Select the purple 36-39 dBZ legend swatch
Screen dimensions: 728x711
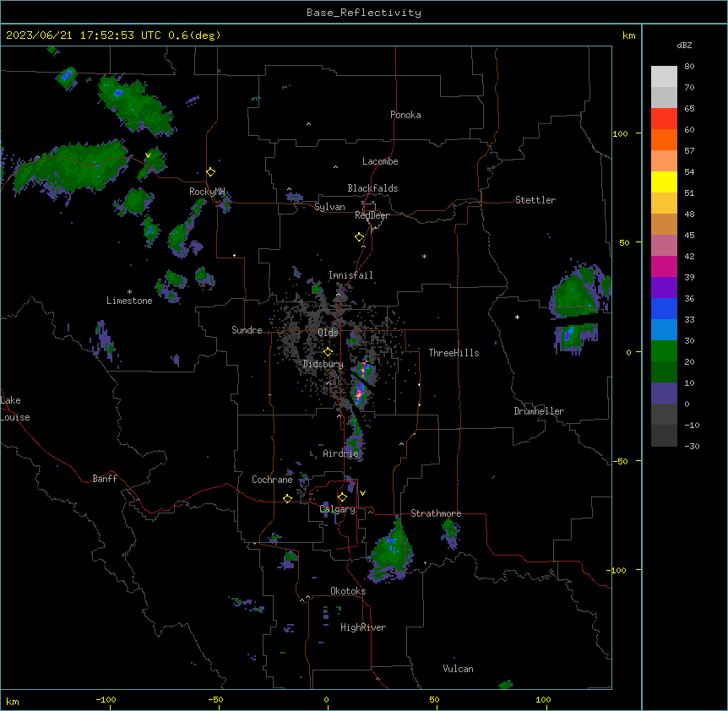(x=664, y=287)
